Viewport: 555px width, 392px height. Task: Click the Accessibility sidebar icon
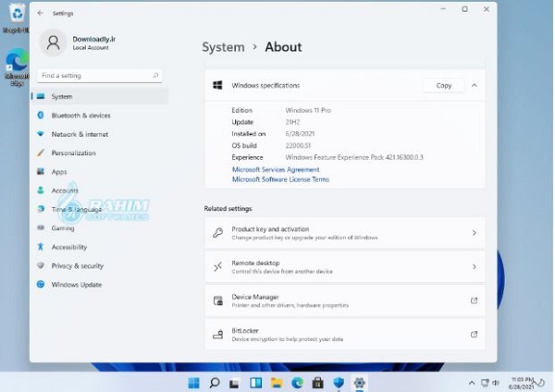(x=41, y=247)
